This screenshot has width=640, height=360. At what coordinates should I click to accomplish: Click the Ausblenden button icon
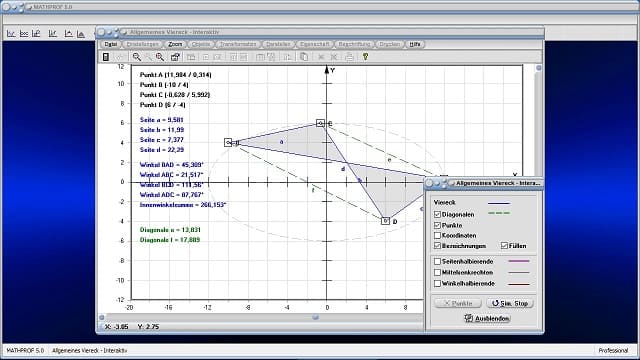[469, 318]
